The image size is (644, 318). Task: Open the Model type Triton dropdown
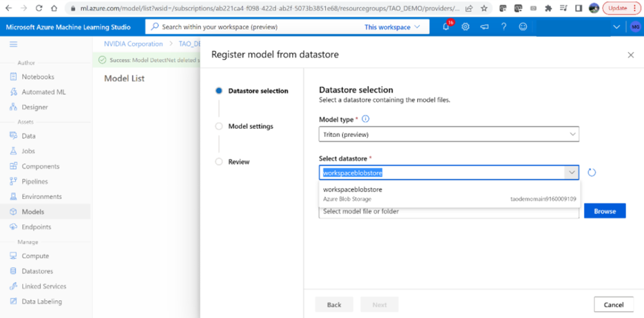pyautogui.click(x=449, y=134)
